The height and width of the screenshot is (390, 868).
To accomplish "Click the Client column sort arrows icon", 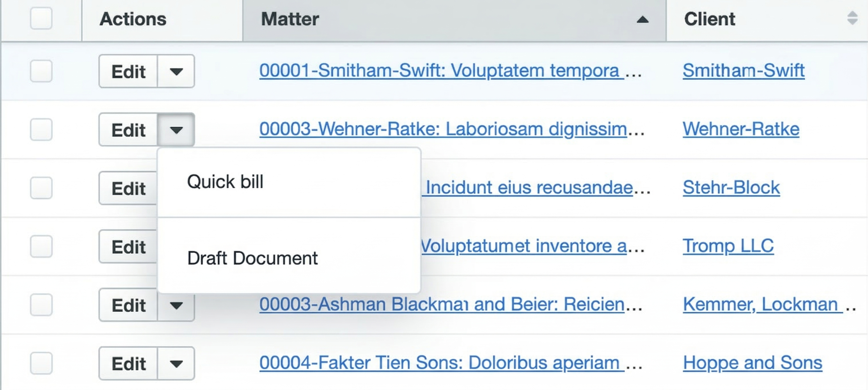I will pyautogui.click(x=852, y=18).
